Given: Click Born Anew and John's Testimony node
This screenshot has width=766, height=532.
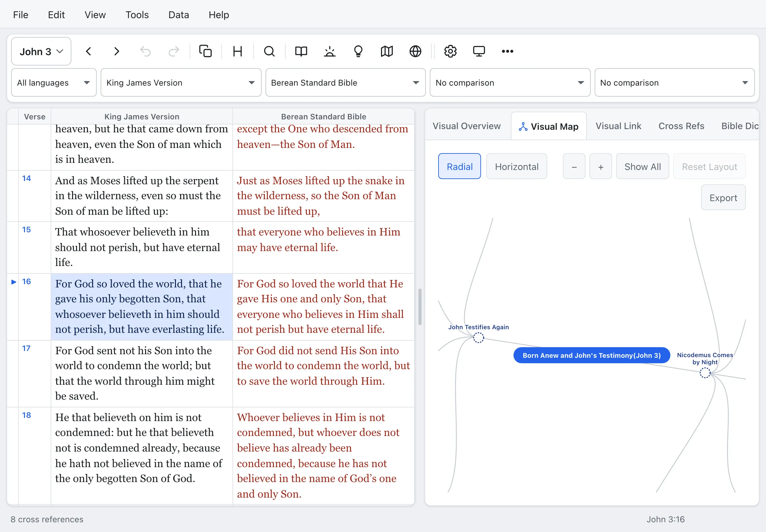Looking at the screenshot, I should [591, 355].
